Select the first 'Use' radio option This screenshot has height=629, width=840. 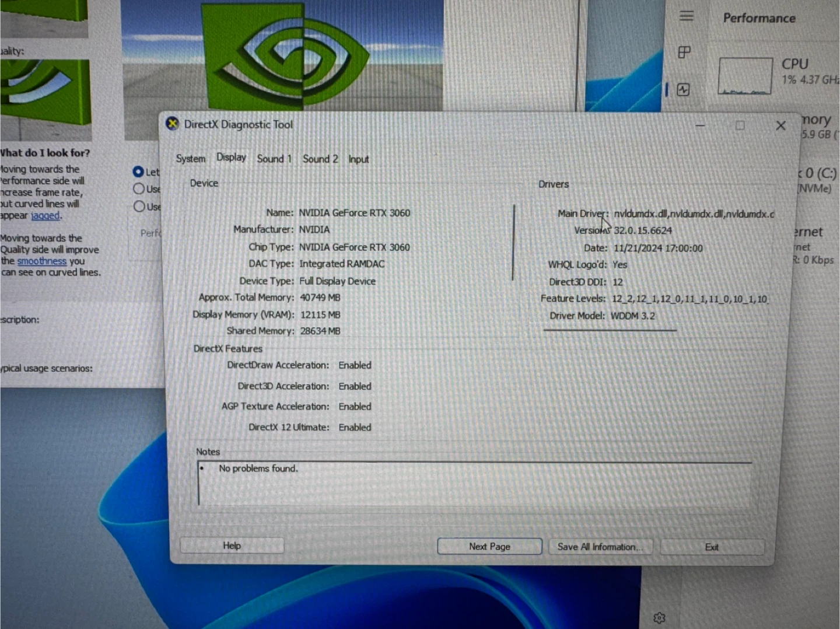[139, 188]
